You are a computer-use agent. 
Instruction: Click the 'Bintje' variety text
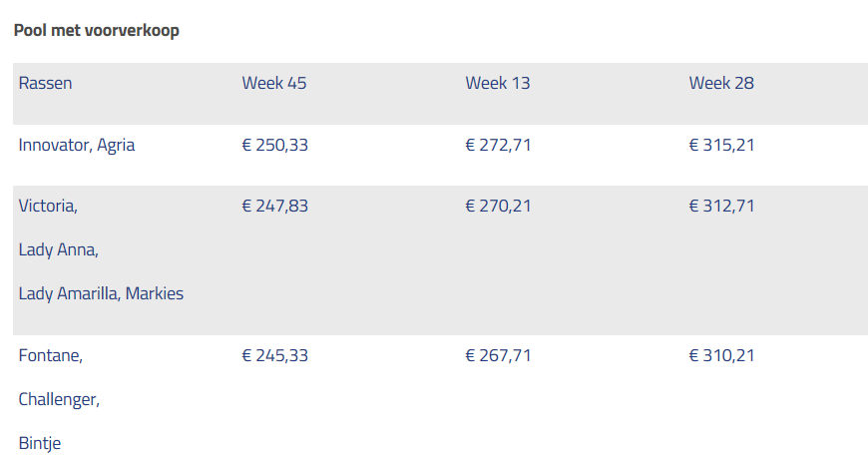pyautogui.click(x=40, y=443)
